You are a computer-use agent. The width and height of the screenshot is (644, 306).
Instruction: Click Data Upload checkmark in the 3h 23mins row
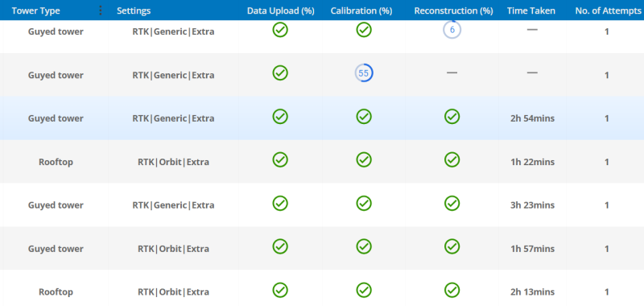pyautogui.click(x=280, y=203)
